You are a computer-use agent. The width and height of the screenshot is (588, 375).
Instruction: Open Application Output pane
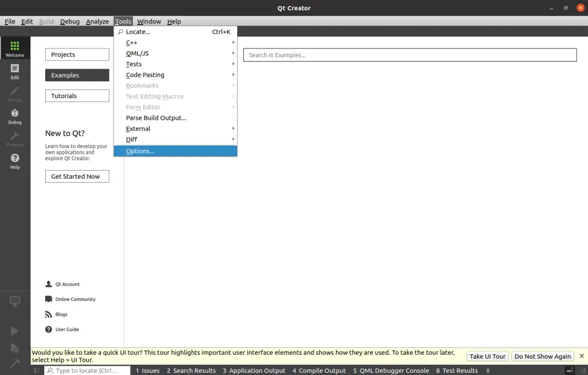[254, 371]
